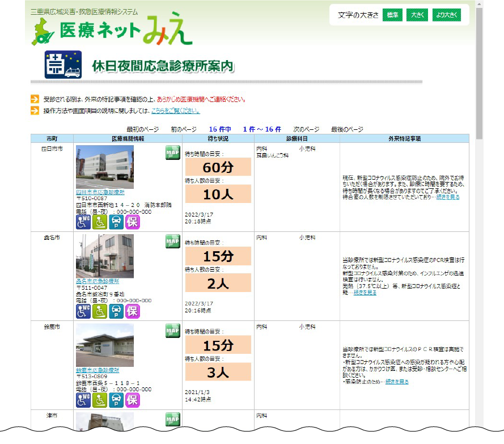
Task: Click pink 保 insurance icon in 鈴鹿市 row
Action: click(133, 400)
